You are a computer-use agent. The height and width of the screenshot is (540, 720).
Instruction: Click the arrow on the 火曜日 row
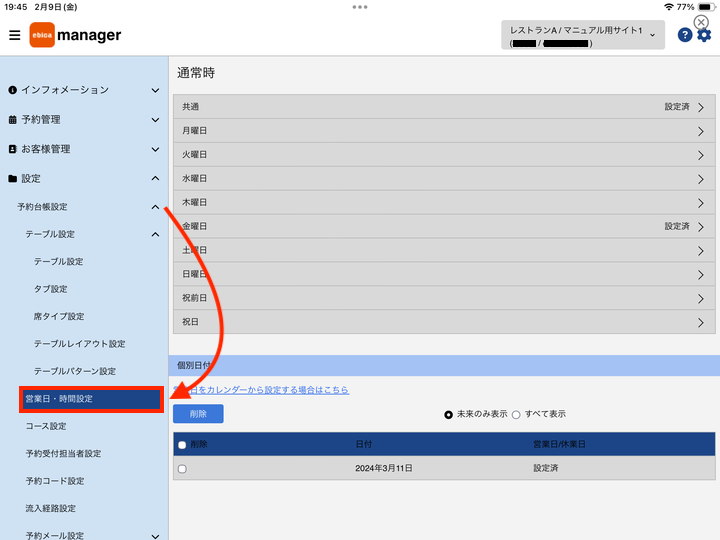click(701, 155)
